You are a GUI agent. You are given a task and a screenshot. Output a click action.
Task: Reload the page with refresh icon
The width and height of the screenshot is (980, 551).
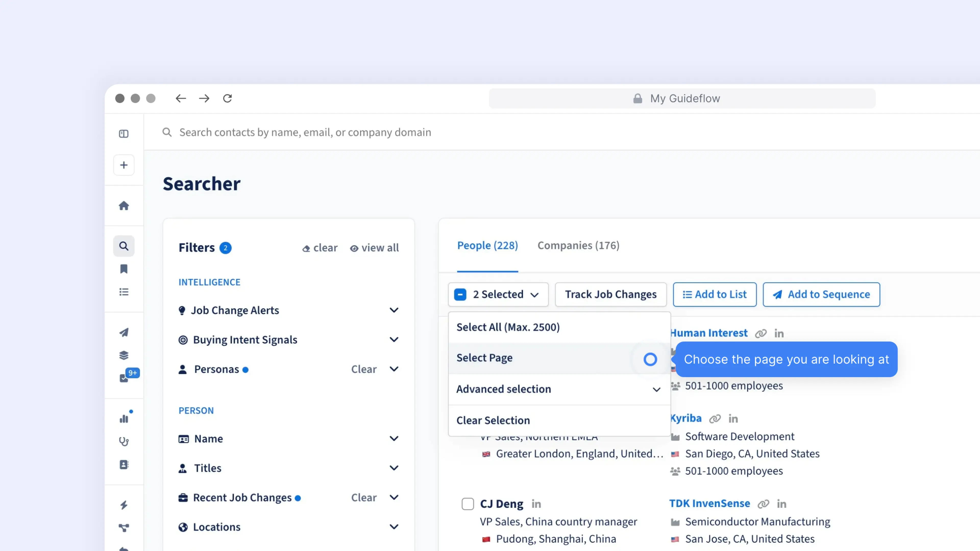click(227, 98)
